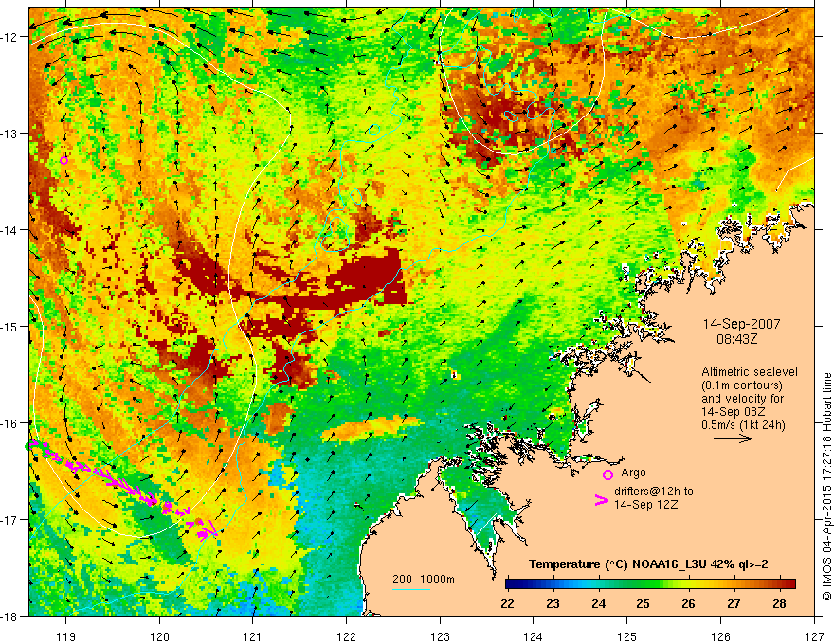Click the '-18' latitude axis label

[9, 616]
